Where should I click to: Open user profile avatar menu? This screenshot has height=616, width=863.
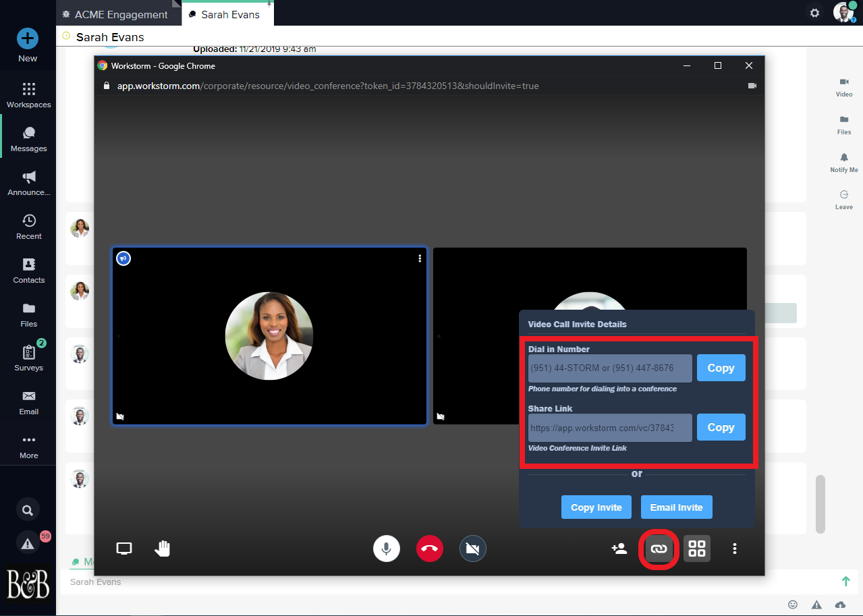[843, 12]
